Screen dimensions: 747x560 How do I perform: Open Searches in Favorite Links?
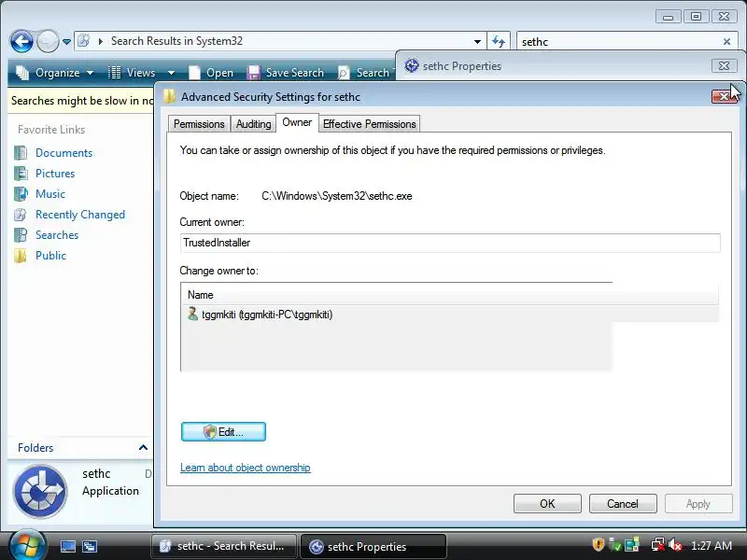[57, 235]
